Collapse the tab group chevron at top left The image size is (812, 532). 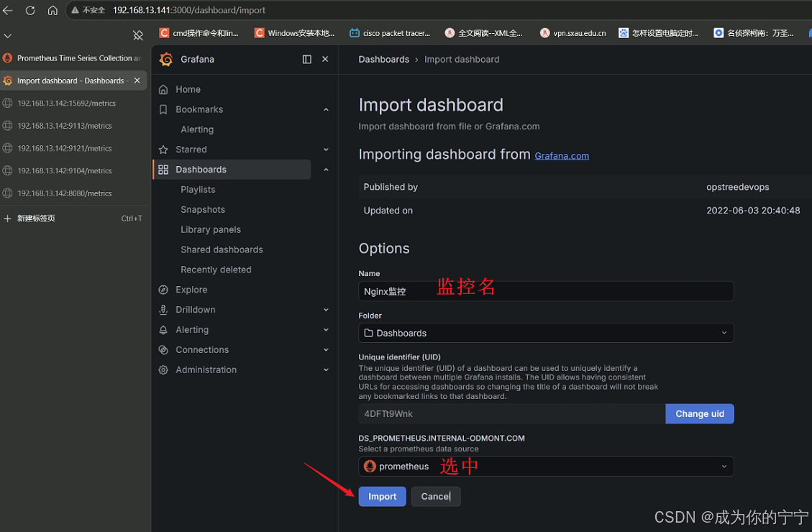(7, 36)
